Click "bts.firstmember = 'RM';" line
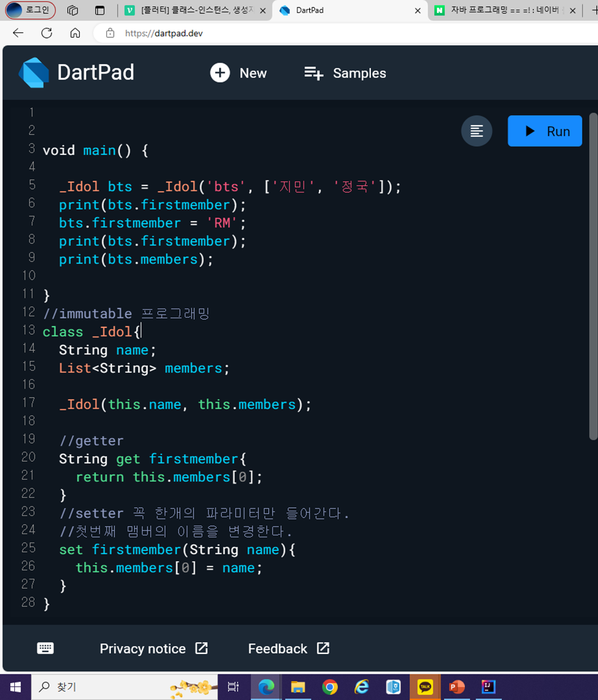The width and height of the screenshot is (598, 700). [x=152, y=223]
